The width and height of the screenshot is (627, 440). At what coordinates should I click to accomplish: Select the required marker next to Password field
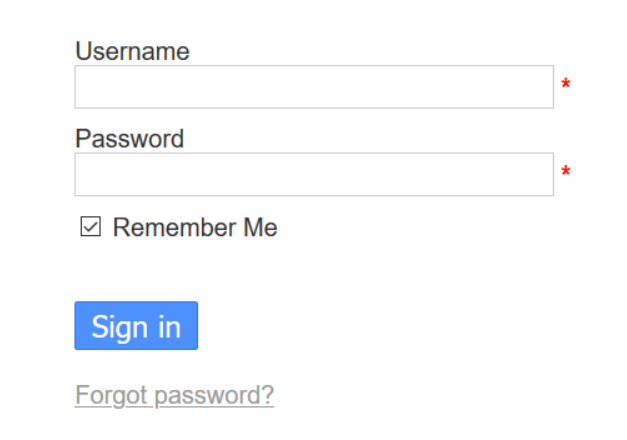click(566, 173)
